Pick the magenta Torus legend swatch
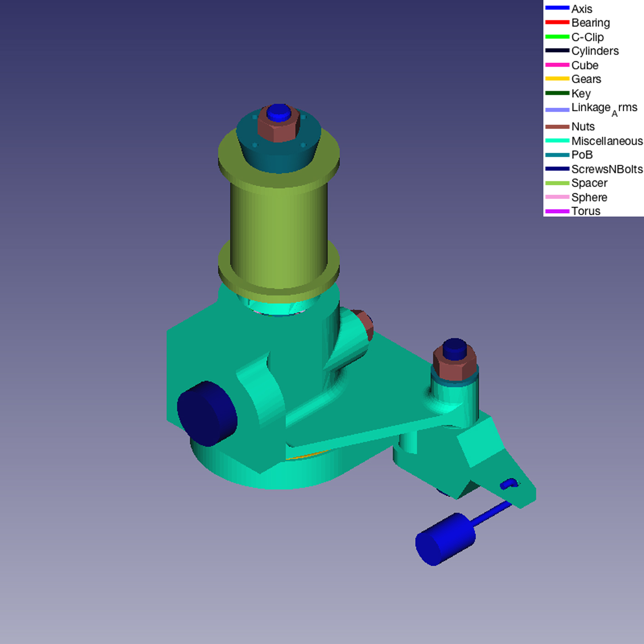 tap(557, 211)
